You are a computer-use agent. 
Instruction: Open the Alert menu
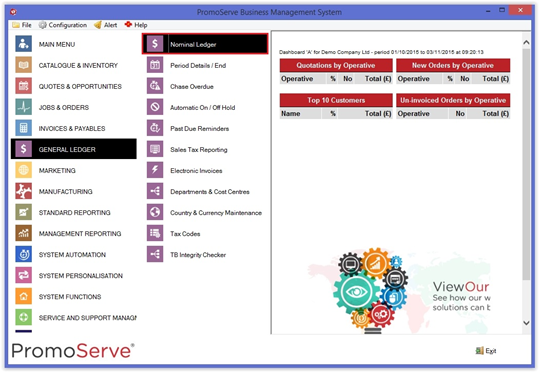(106, 25)
